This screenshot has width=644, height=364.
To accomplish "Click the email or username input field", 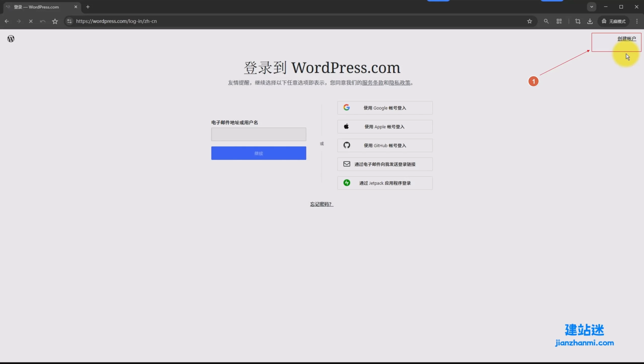I will click(x=259, y=134).
